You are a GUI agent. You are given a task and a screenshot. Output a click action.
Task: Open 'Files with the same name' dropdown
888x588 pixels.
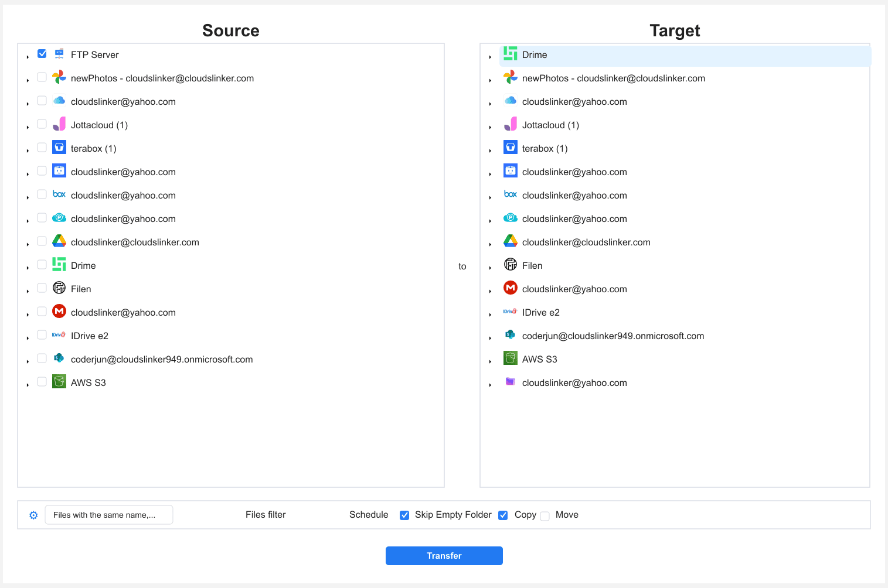[x=109, y=515]
